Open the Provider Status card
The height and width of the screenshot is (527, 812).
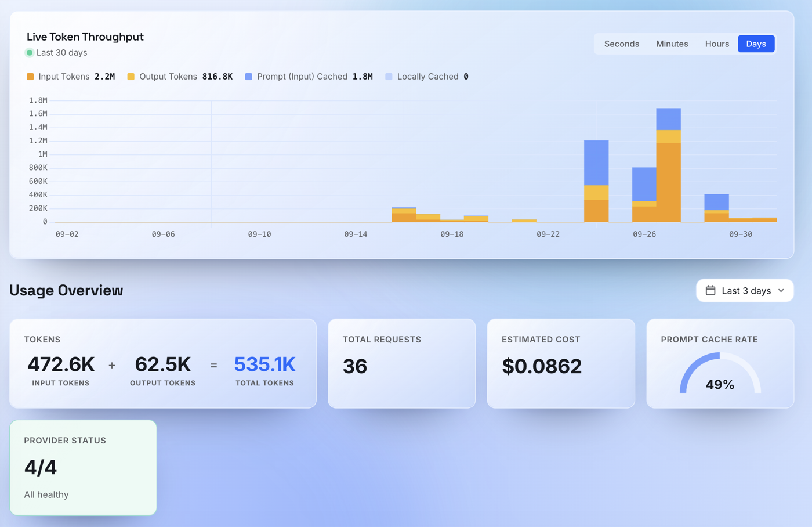[x=83, y=468]
